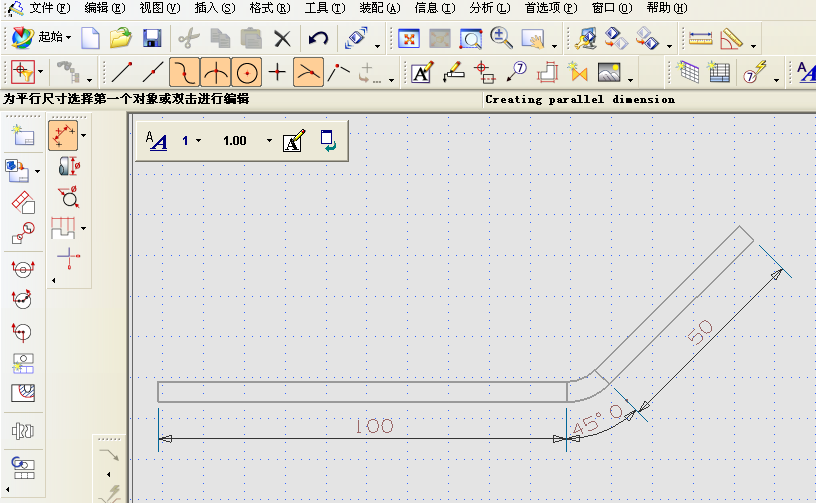Open the dimension bar annotation editor icon
This screenshot has width=816, height=503.
[294, 141]
